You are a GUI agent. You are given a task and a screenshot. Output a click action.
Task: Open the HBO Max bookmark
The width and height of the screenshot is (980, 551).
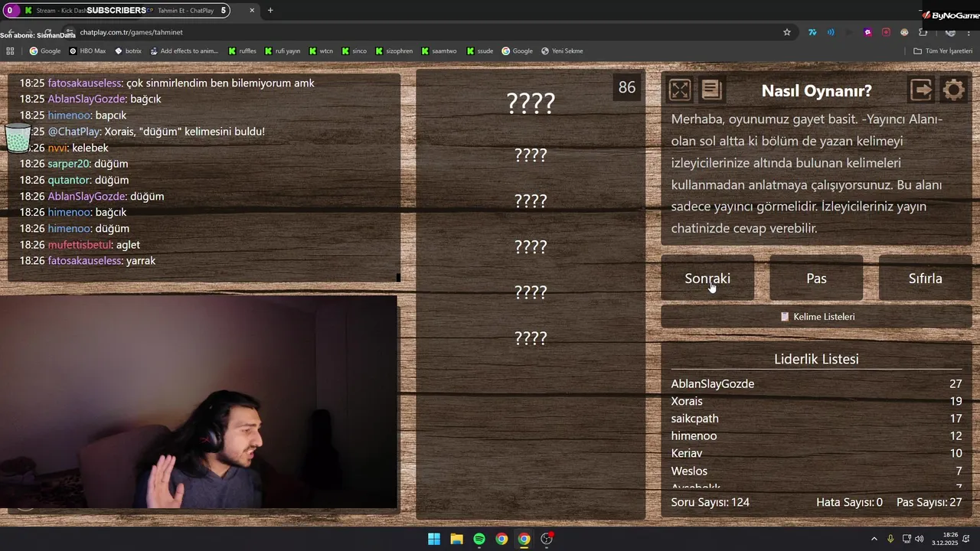pyautogui.click(x=87, y=51)
